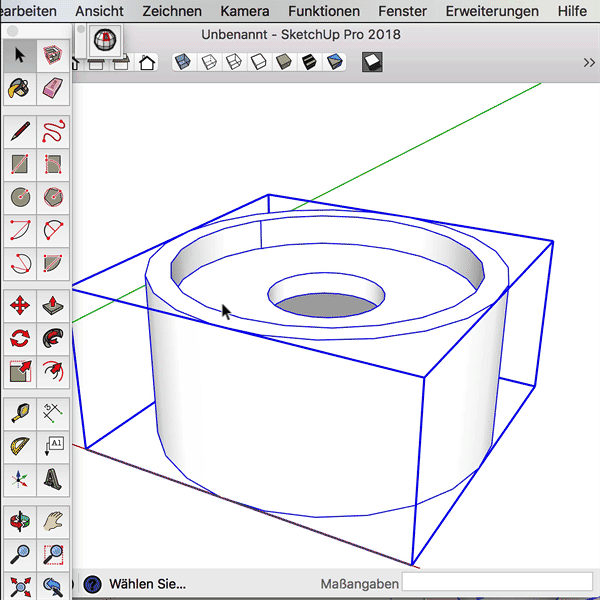Viewport: 600px width, 600px height.
Task: Select the Eraser tool
Action: tap(53, 89)
